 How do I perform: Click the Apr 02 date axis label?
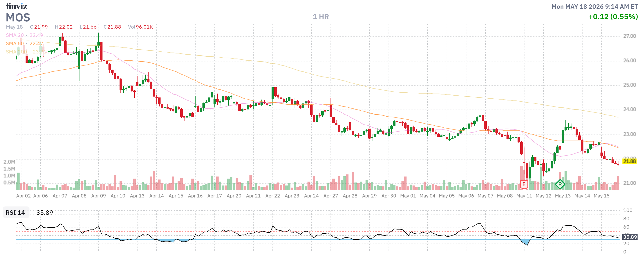coord(23,196)
